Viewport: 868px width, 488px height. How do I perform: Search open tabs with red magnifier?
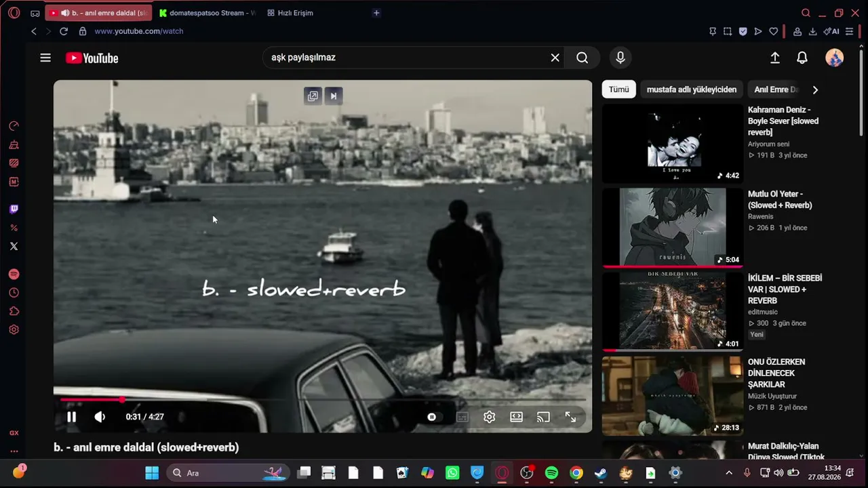pyautogui.click(x=806, y=13)
